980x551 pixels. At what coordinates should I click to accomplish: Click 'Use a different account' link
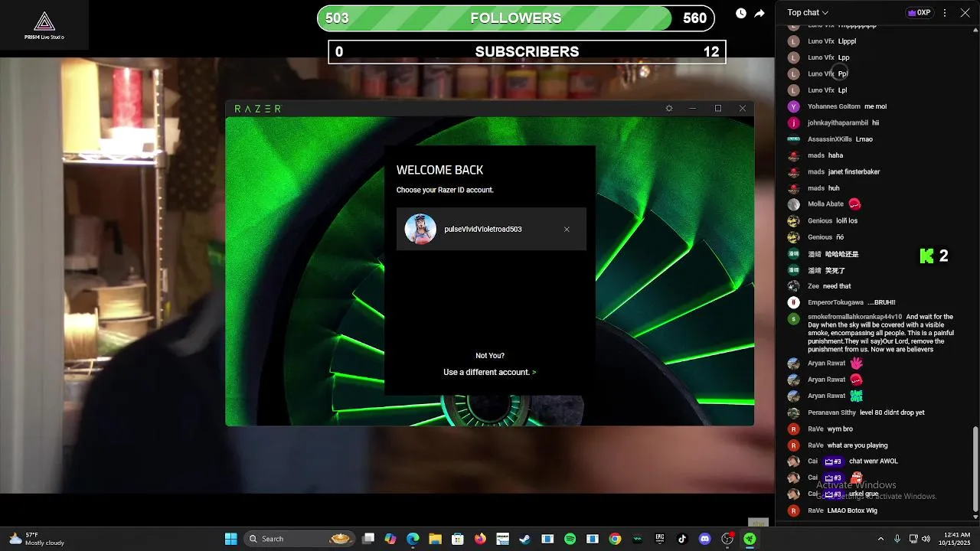coord(490,372)
